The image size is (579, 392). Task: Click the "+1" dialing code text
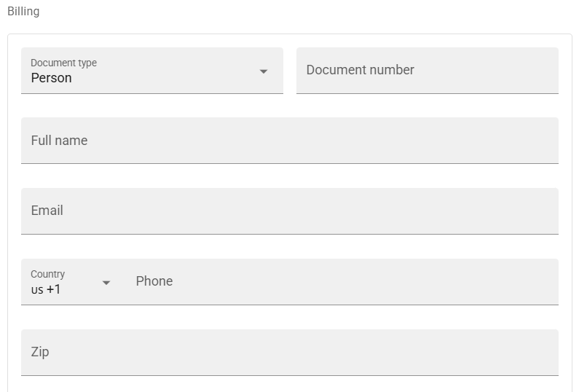click(x=54, y=289)
